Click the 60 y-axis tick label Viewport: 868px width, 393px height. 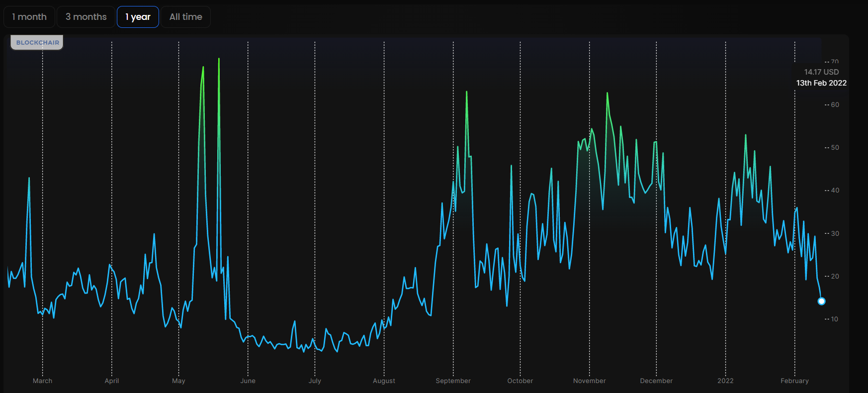point(835,105)
